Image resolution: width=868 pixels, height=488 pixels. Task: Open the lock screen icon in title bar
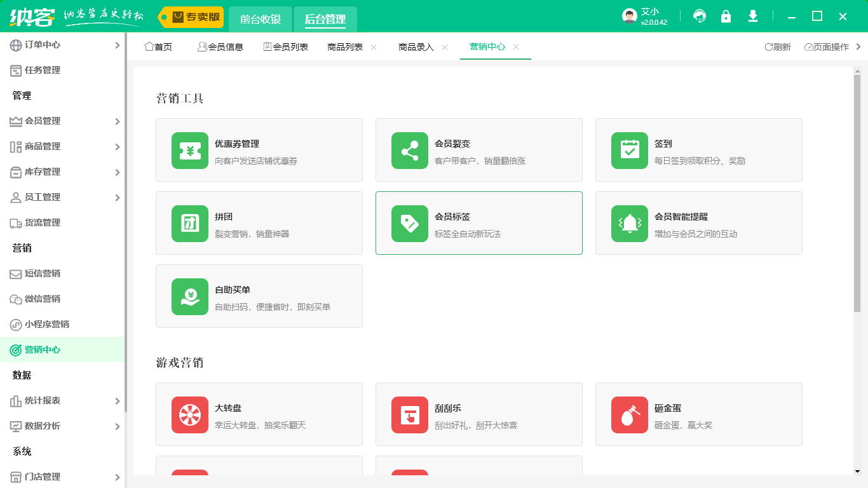point(726,17)
